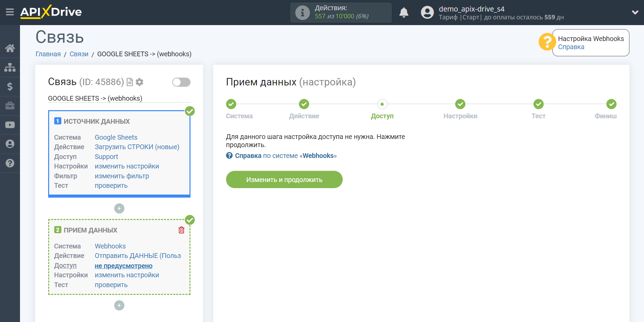This screenshot has height=322, width=644.
Task: Go to Главная breadcrumb
Action: click(x=48, y=54)
